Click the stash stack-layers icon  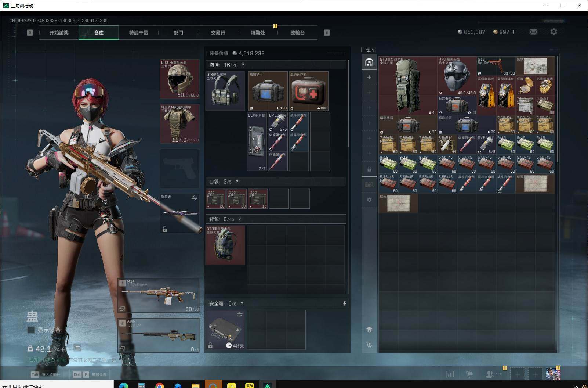(369, 330)
